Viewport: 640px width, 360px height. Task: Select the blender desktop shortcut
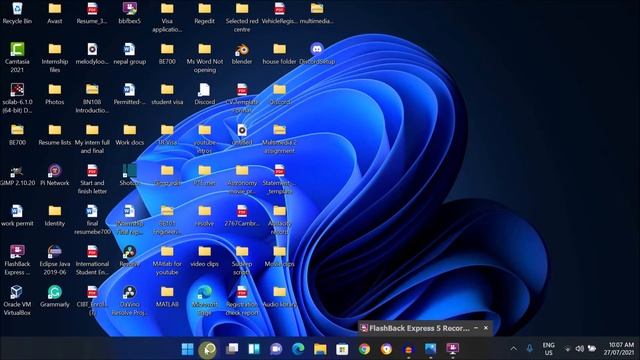coord(242,54)
